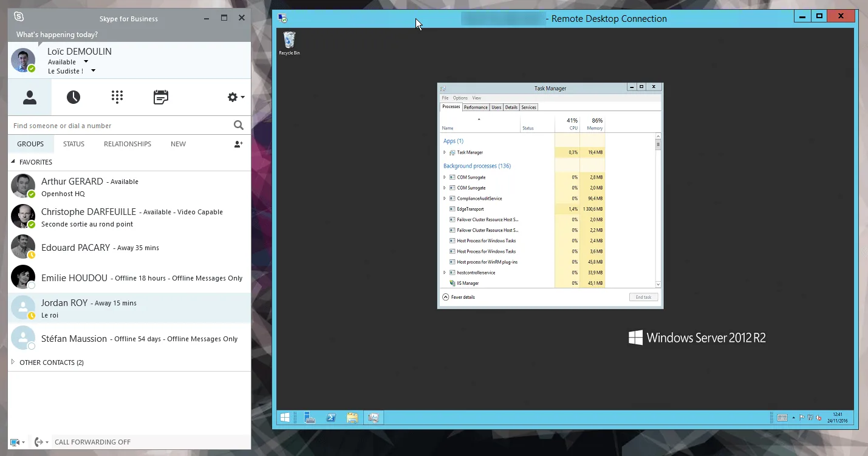This screenshot has height=456, width=868.
Task: Select the Emilie HOUDOU contact
Action: [x=129, y=277]
